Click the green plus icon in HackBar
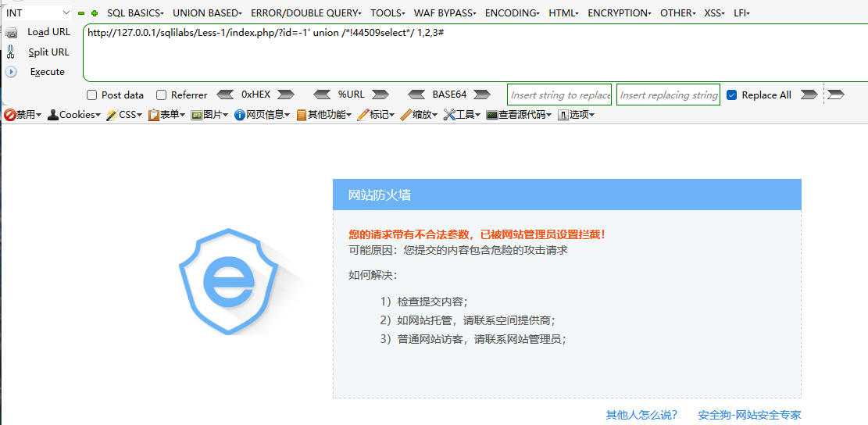Image resolution: width=868 pixels, height=425 pixels. pos(94,13)
